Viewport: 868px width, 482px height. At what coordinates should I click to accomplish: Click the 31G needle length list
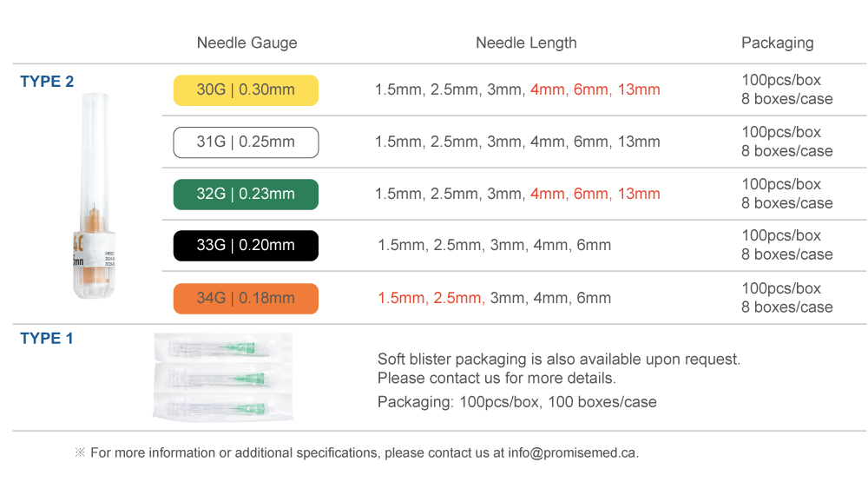point(517,142)
